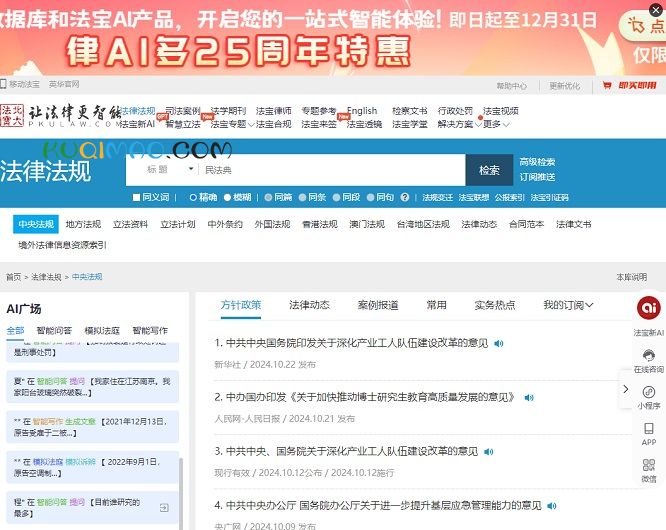Select the 模糊 radio option
Viewport: 666px width, 530px height.
[x=227, y=197]
